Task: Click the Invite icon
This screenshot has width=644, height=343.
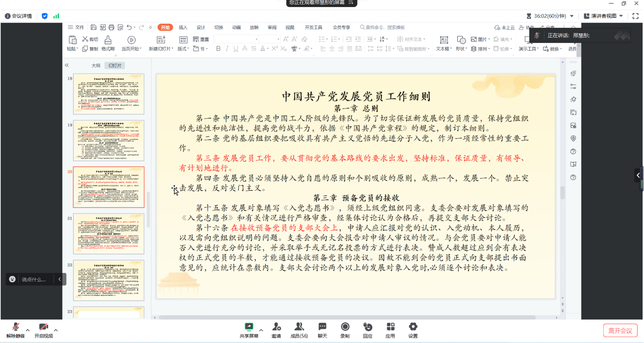Action: click(276, 327)
